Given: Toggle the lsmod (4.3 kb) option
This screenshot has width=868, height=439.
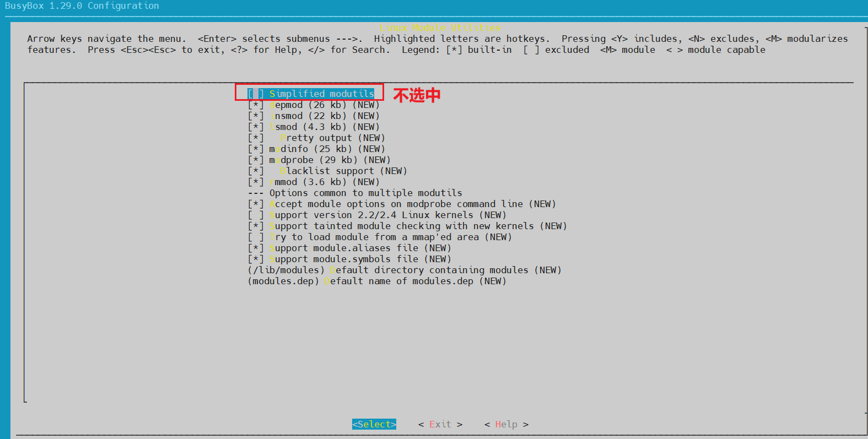Looking at the screenshot, I should 314,127.
